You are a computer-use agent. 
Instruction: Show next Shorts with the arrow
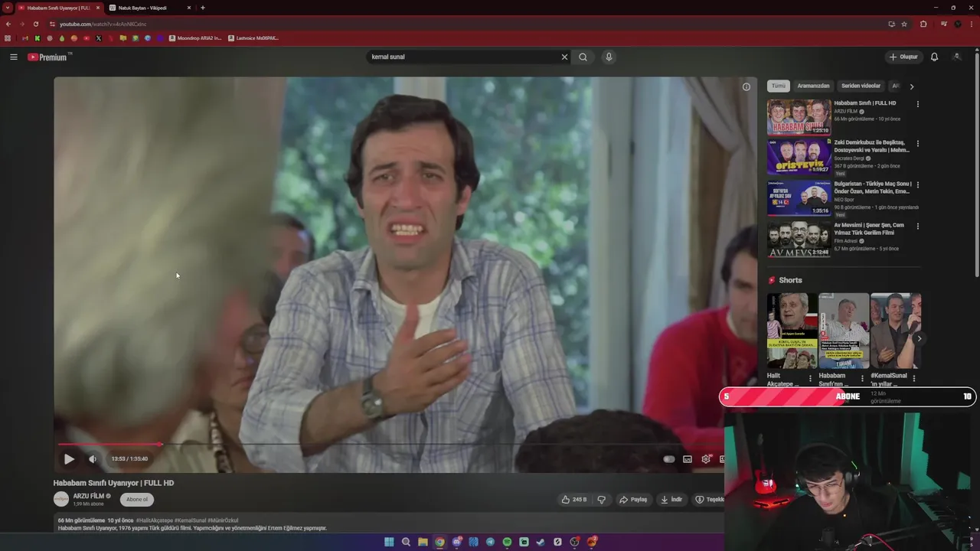[920, 338]
